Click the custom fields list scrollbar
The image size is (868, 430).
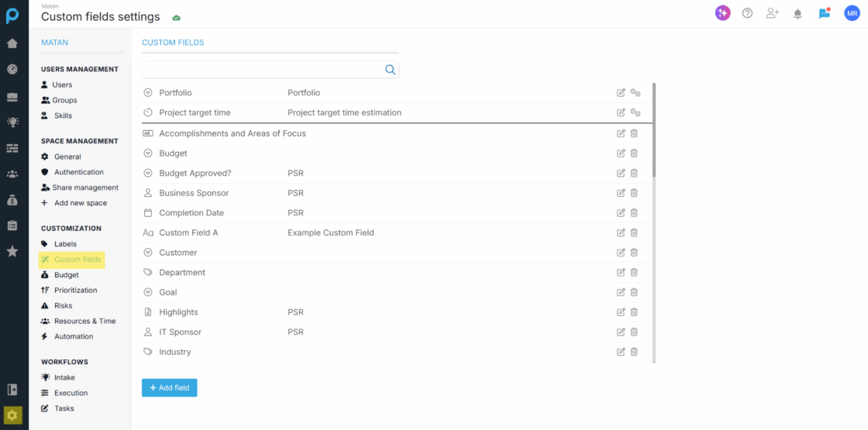pos(654,132)
